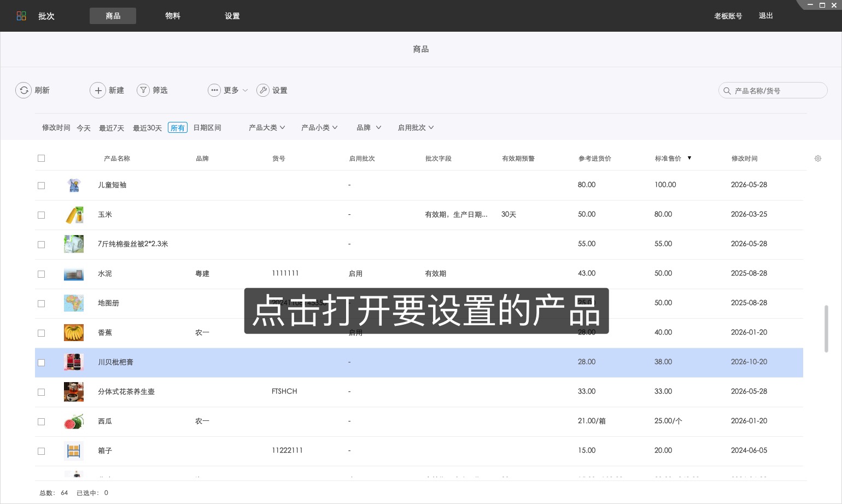Check the 水泥 row checkbox
The width and height of the screenshot is (842, 504).
pyautogui.click(x=41, y=274)
